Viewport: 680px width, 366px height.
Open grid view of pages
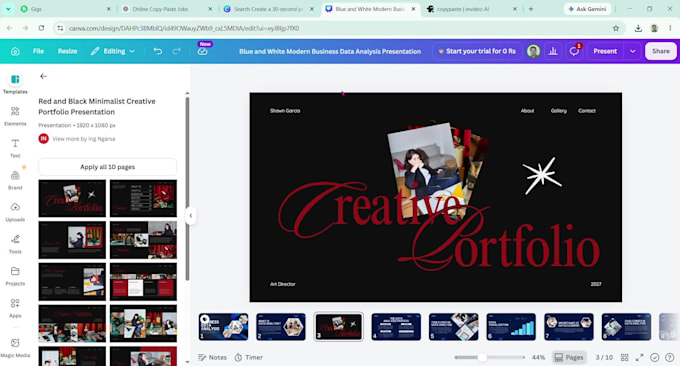(624, 357)
